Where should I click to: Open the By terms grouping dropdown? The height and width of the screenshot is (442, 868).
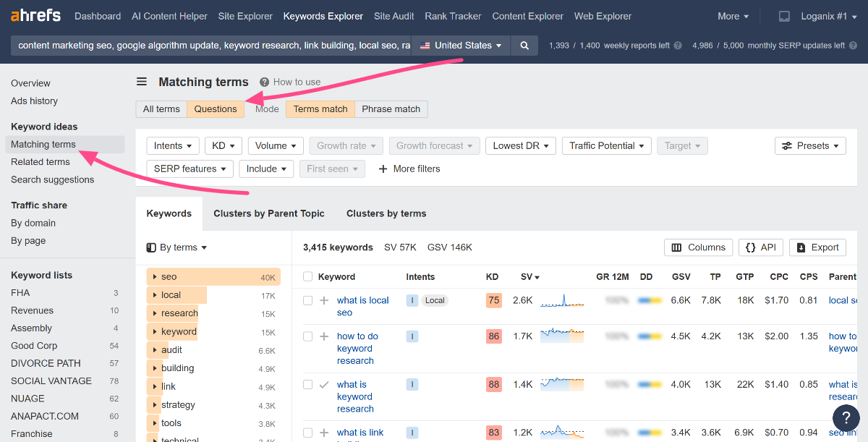pyautogui.click(x=177, y=247)
